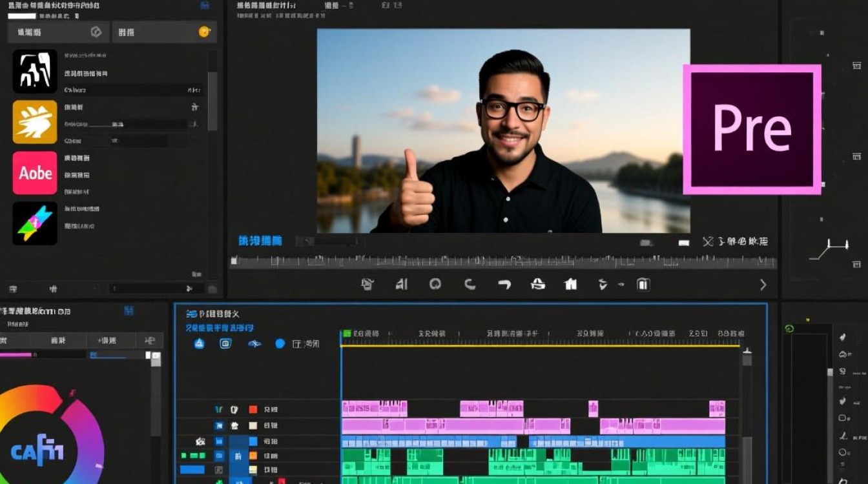
Task: Click the X-shaped icon below preview's right corner
Action: [708, 242]
